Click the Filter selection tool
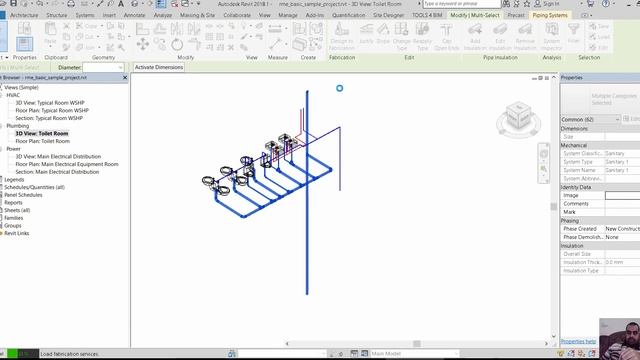Image resolution: width=640 pixels, height=360 pixels. 573,33
